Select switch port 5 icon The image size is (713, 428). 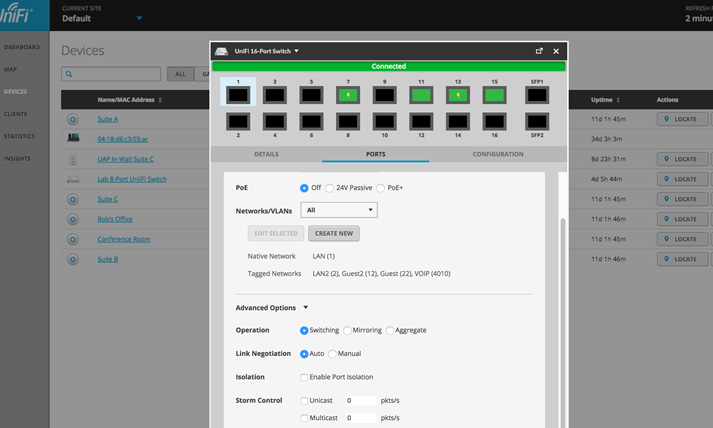point(311,96)
